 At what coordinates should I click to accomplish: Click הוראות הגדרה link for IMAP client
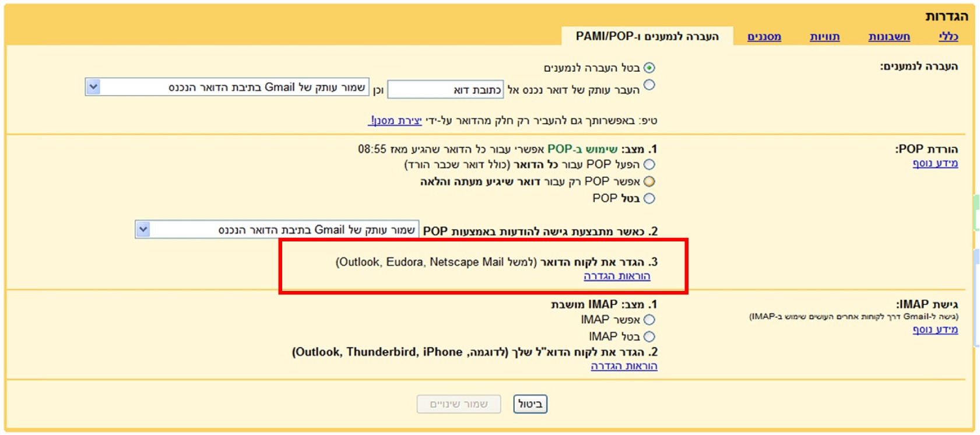coord(624,366)
